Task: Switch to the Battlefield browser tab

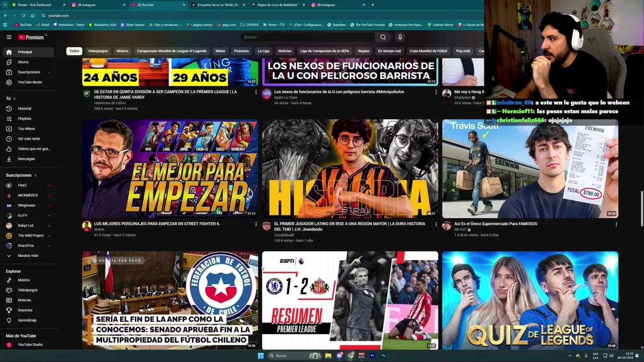Action: (x=278, y=5)
